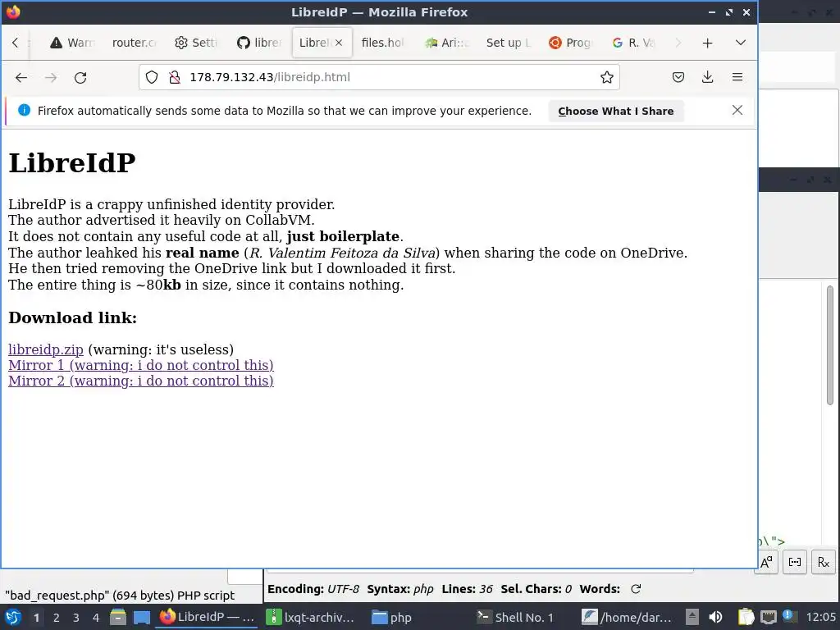Click the show desktop icon in panel
This screenshot has height=630, width=840.
(141, 618)
